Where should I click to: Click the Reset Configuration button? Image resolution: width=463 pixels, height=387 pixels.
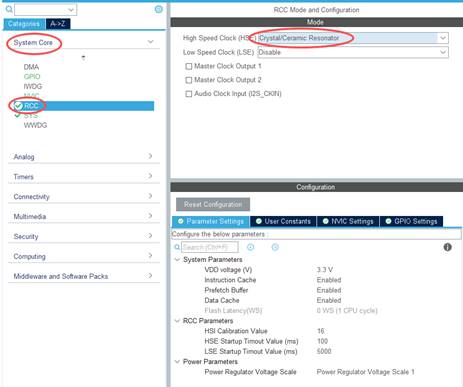[213, 204]
